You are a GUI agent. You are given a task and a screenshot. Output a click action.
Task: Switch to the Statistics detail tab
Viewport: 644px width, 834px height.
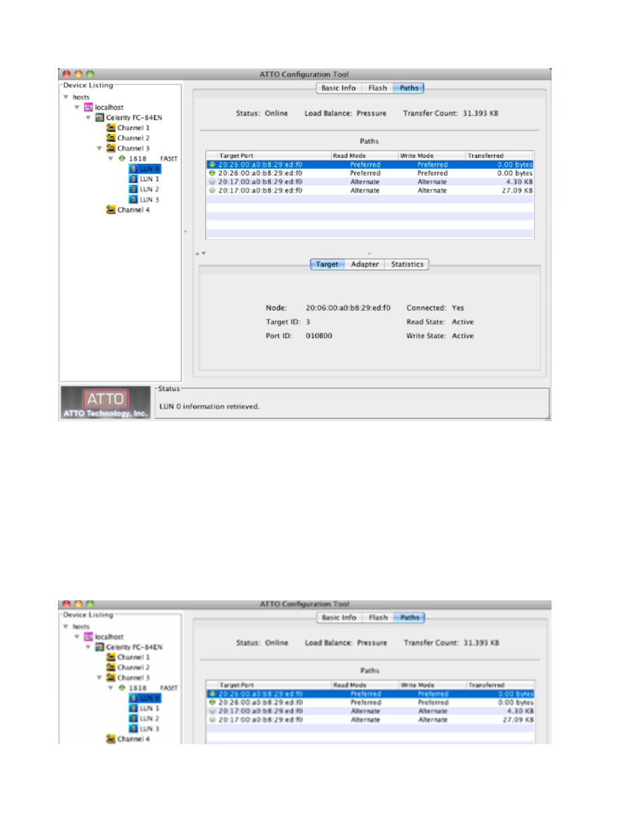tap(407, 264)
